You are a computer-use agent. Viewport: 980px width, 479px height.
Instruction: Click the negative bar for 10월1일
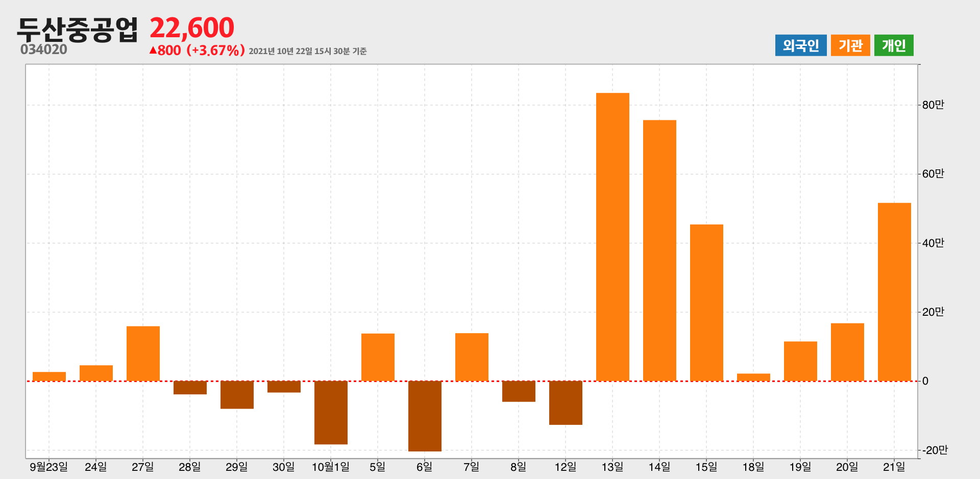[x=331, y=413]
